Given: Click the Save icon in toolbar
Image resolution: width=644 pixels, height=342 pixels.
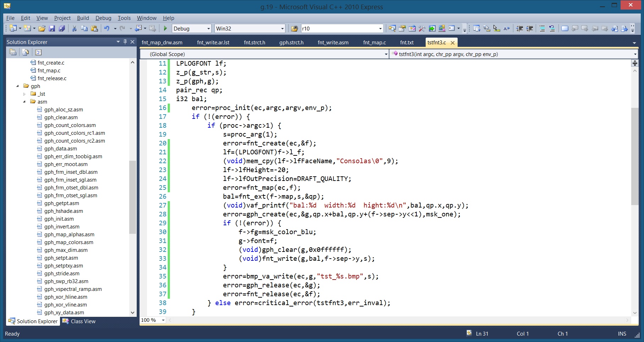Looking at the screenshot, I should pos(52,28).
